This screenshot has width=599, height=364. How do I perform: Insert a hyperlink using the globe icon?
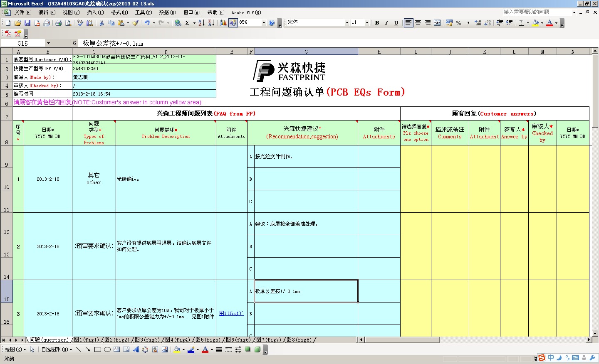pyautogui.click(x=178, y=23)
